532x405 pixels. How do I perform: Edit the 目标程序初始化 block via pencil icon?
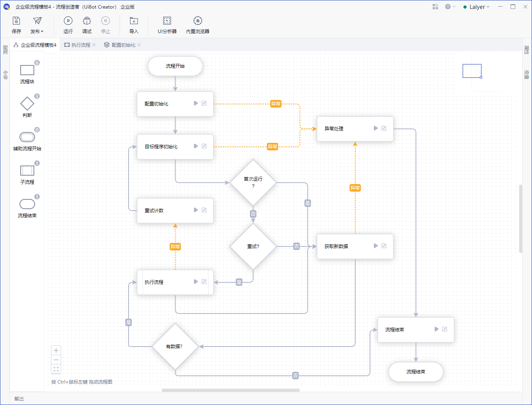pos(204,146)
